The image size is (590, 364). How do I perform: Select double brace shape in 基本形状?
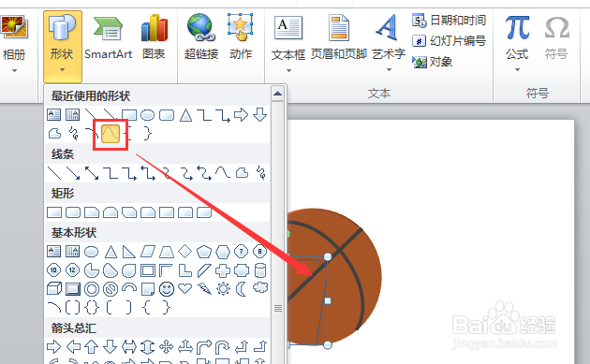tap(92, 308)
